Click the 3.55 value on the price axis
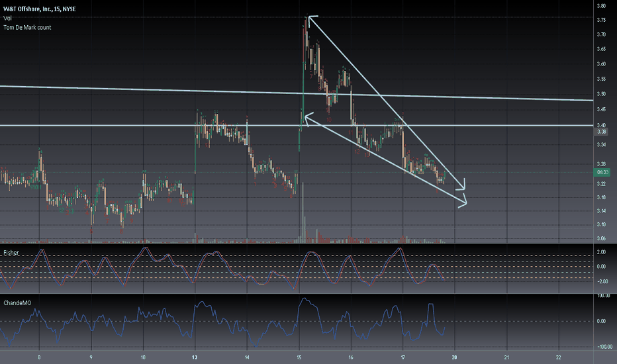The height and width of the screenshot is (364, 617). tap(601, 79)
